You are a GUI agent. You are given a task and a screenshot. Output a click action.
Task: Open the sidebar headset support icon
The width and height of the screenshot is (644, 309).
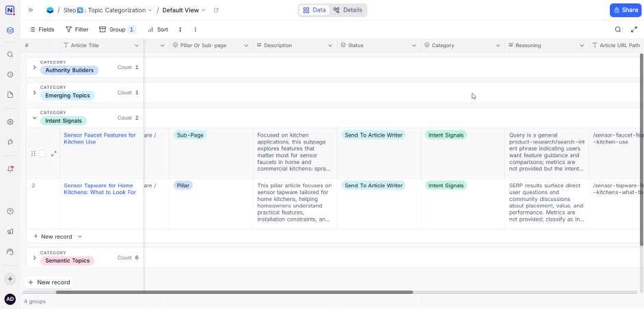coord(10,252)
